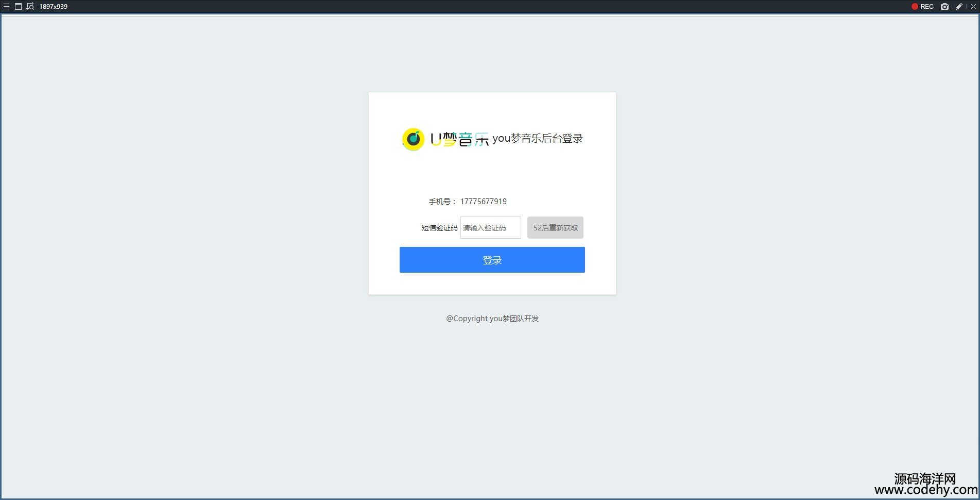Click the phone number 17775677919
This screenshot has height=500, width=980.
(x=484, y=202)
